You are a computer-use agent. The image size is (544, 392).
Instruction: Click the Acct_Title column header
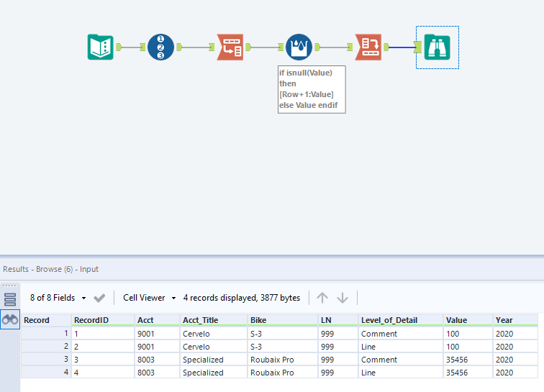[200, 320]
